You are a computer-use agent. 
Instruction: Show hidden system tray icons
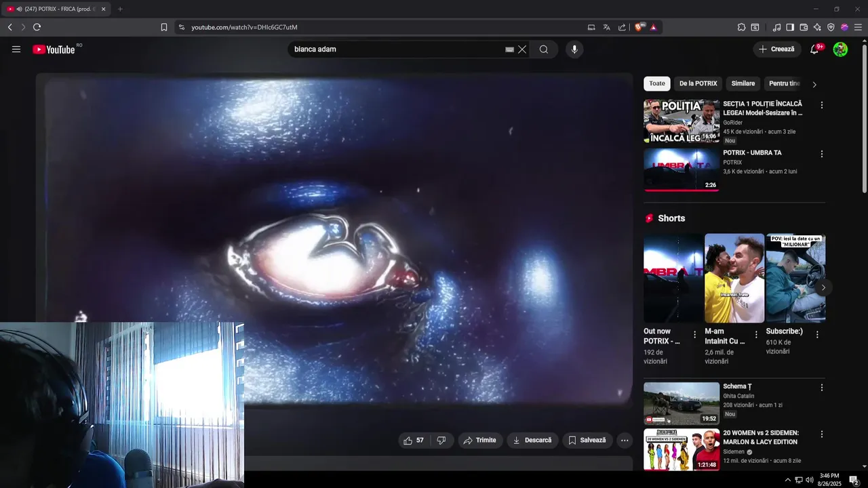pyautogui.click(x=787, y=480)
